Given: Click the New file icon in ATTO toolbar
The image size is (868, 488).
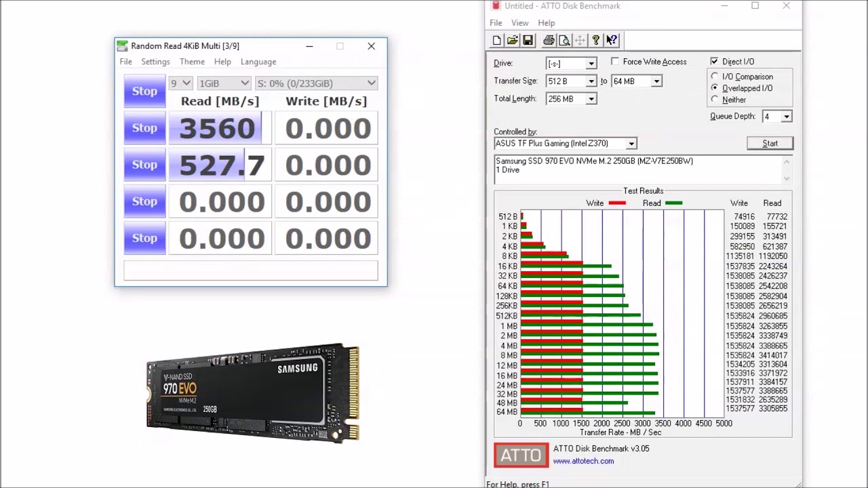Looking at the screenshot, I should (497, 41).
